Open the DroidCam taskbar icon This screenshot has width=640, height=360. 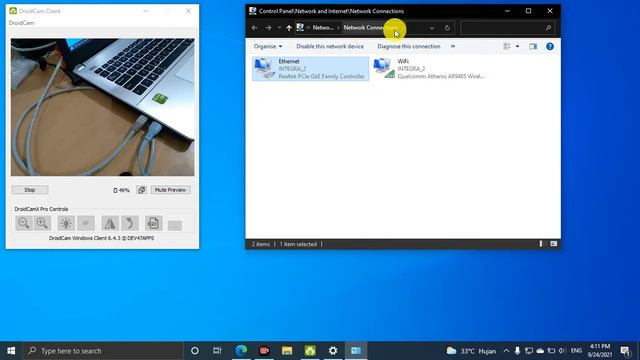click(310, 351)
